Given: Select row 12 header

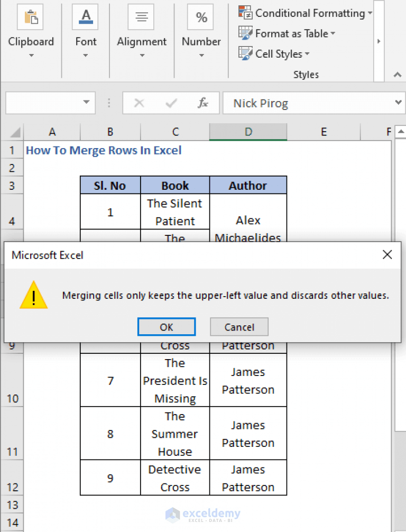Looking at the screenshot, I should pyautogui.click(x=12, y=478).
